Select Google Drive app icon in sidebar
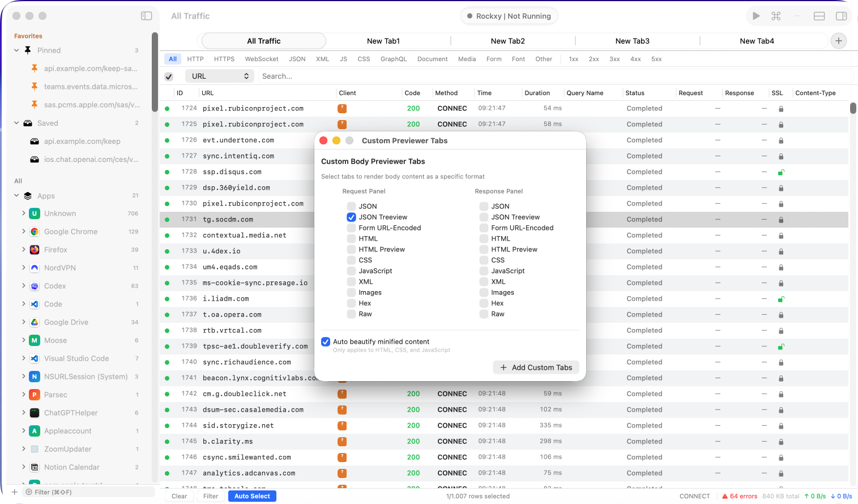The width and height of the screenshot is (858, 504). (35, 322)
